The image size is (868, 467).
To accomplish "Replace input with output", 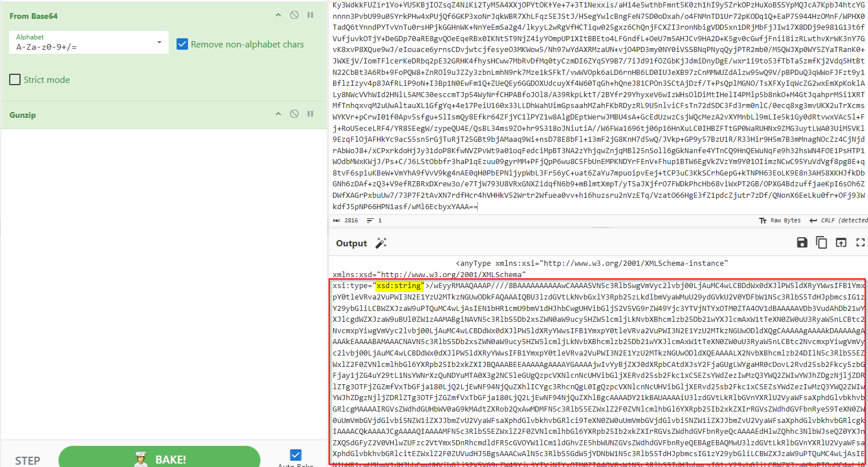I will click(841, 243).
